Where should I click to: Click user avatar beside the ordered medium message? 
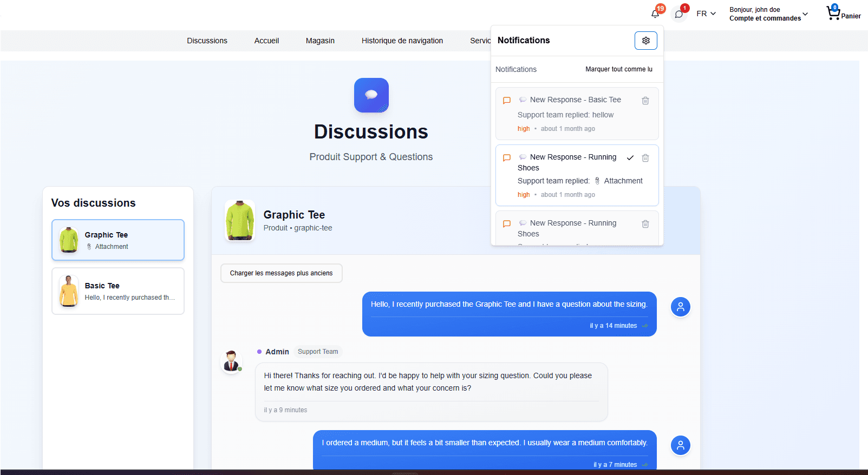[680, 445]
